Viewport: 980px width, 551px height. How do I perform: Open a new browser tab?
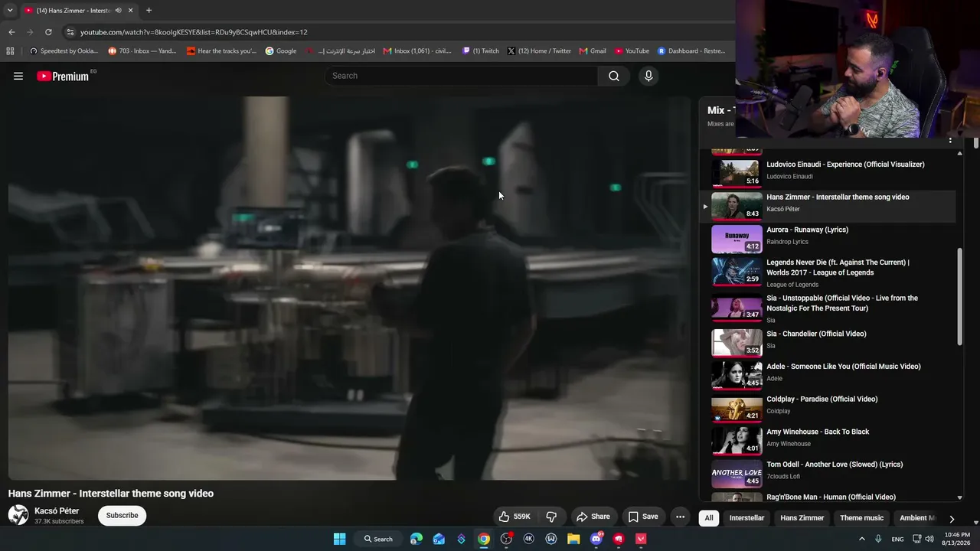(x=149, y=11)
